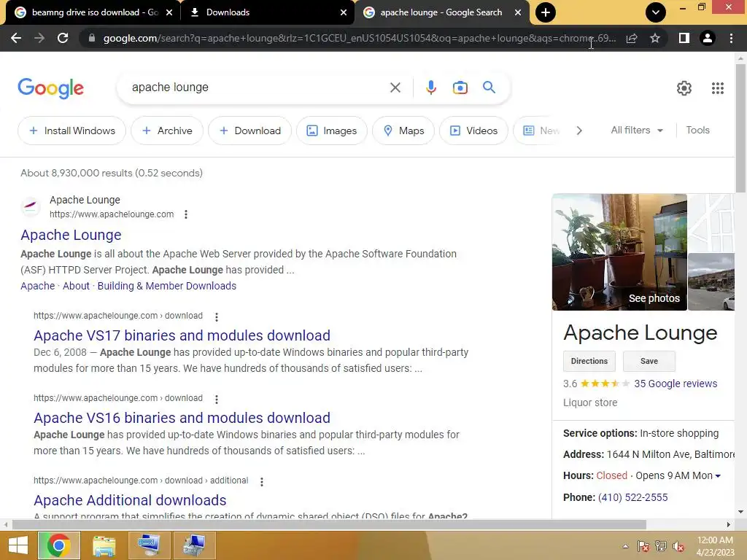Add the Download filter chip
Viewport: 747px width, 560px height.
point(249,131)
